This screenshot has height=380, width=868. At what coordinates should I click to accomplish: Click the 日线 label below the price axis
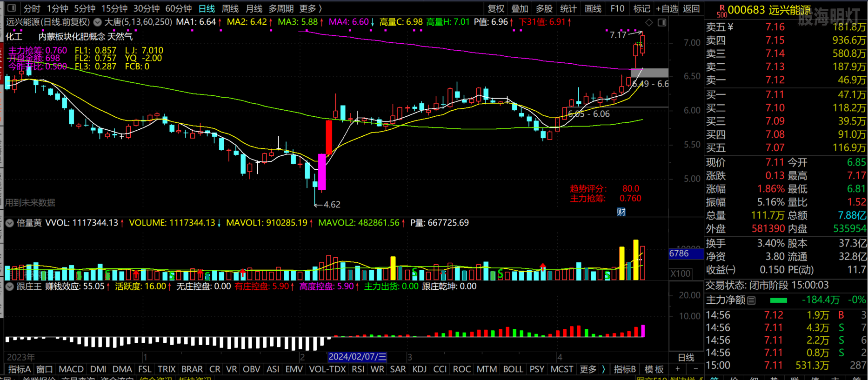(686, 358)
